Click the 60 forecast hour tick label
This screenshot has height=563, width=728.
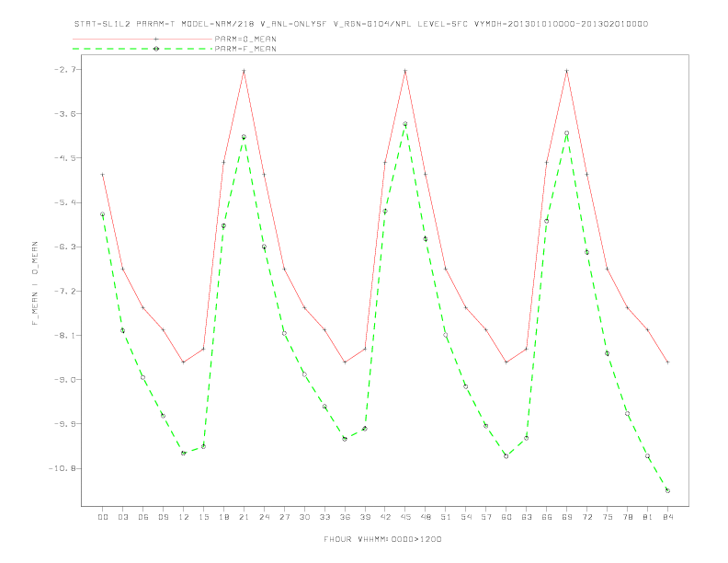[x=506, y=517]
